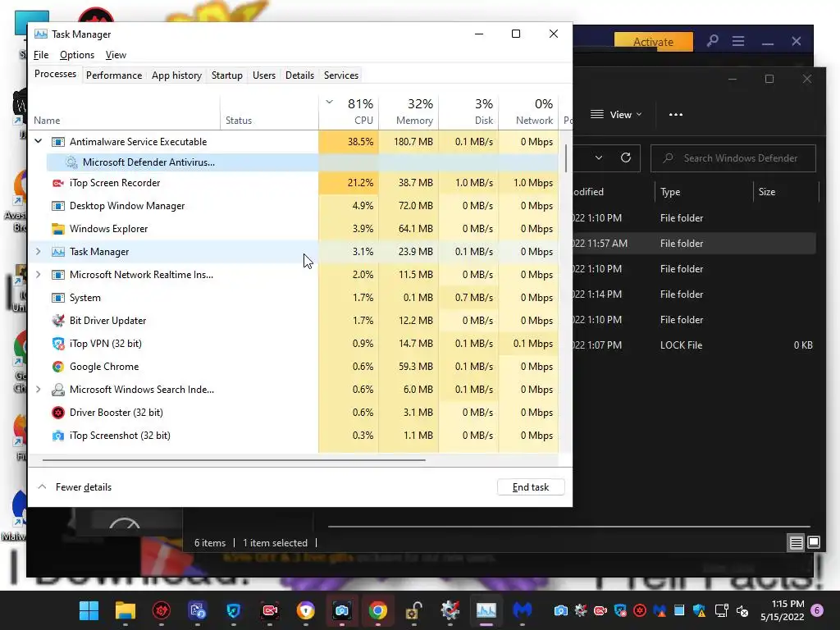This screenshot has width=840, height=630.
Task: Switch to the Users tab
Action: tap(263, 75)
